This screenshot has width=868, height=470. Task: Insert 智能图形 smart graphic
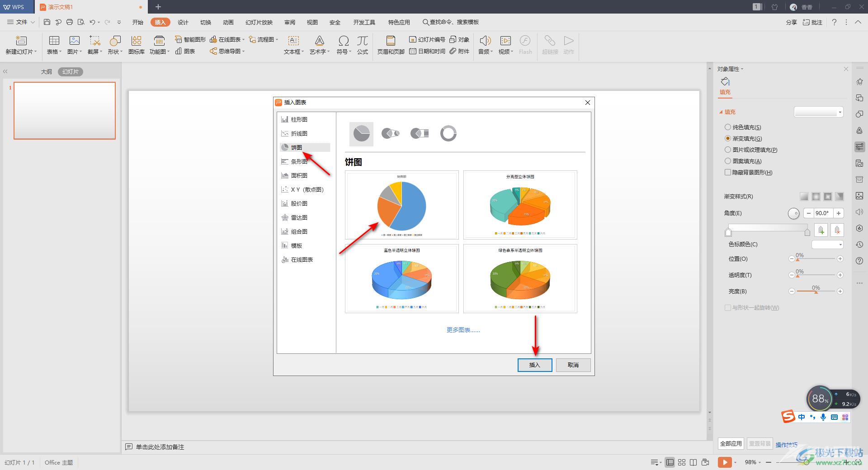click(190, 40)
